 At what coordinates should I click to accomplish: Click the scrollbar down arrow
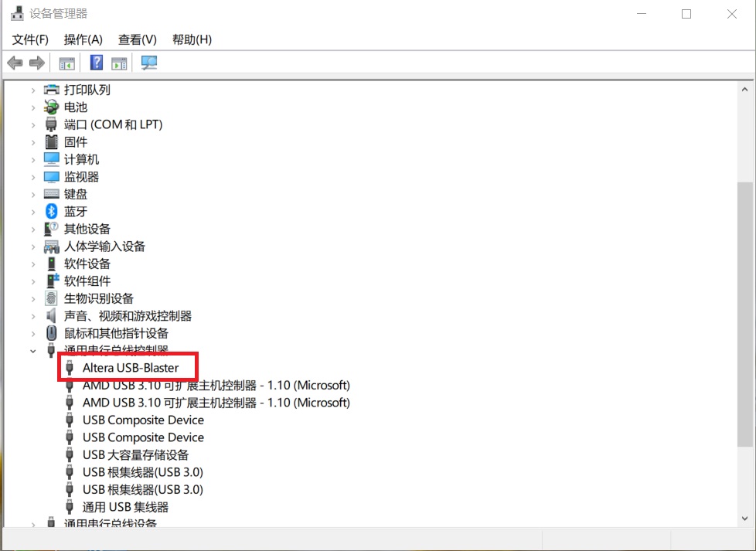[x=744, y=519]
